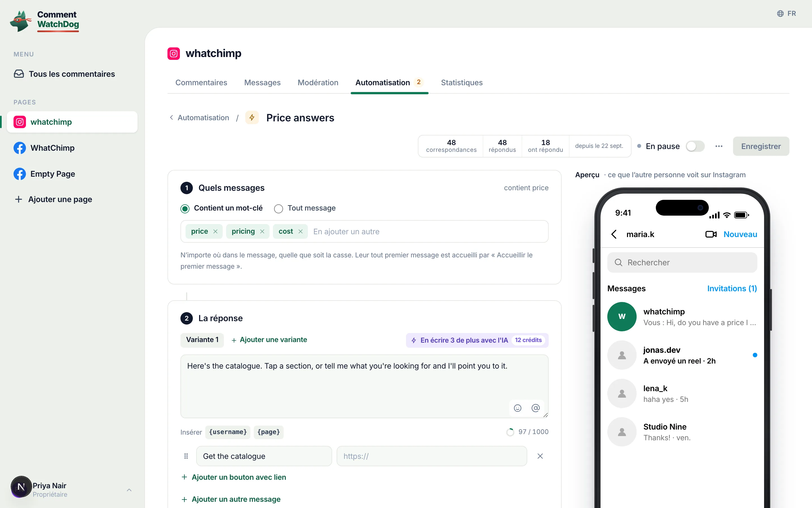This screenshot has width=812, height=508.
Task: Click the 48 correspondances stat
Action: click(x=451, y=146)
